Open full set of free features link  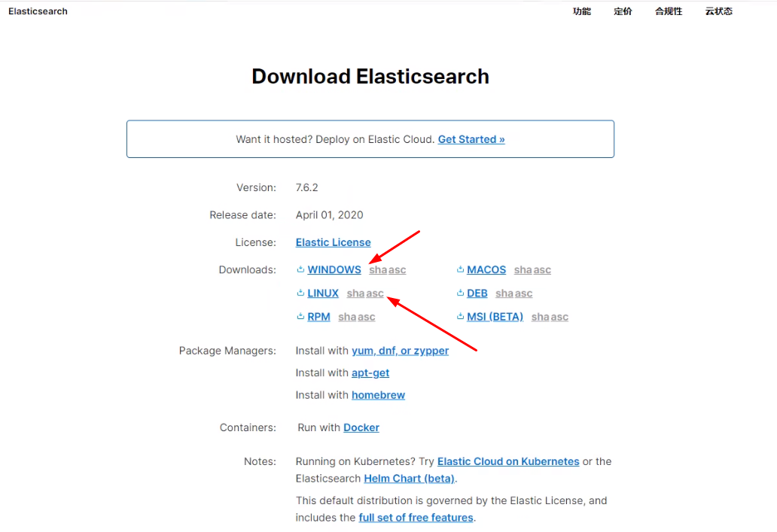(x=416, y=518)
